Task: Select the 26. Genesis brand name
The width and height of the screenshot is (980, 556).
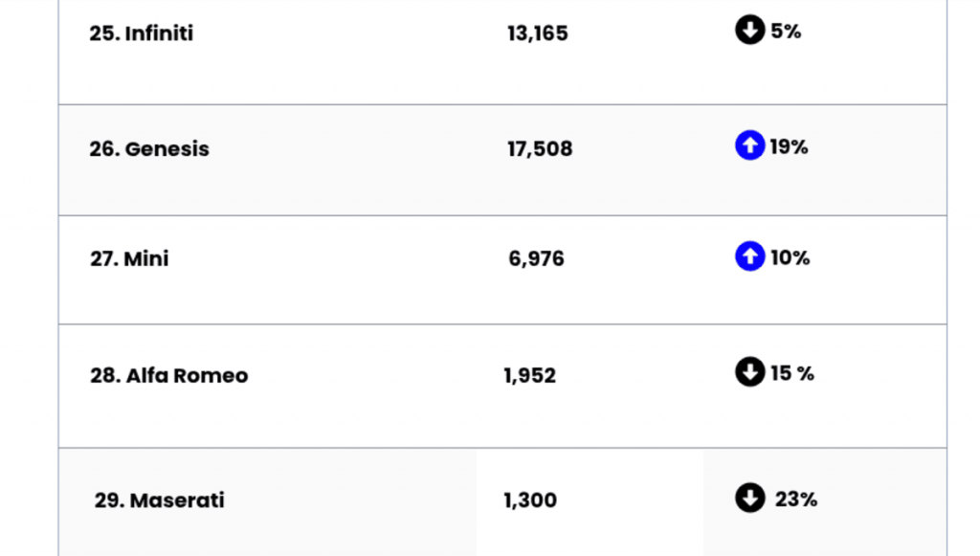Action: (x=149, y=149)
